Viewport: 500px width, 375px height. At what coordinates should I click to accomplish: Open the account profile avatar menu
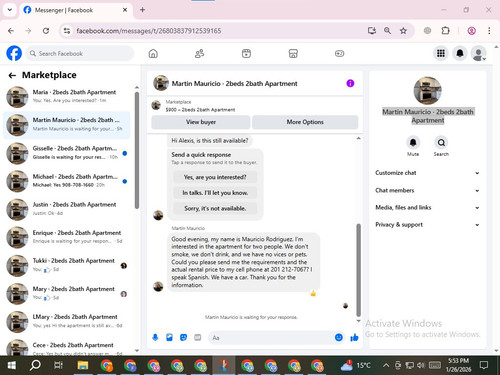[x=478, y=53]
